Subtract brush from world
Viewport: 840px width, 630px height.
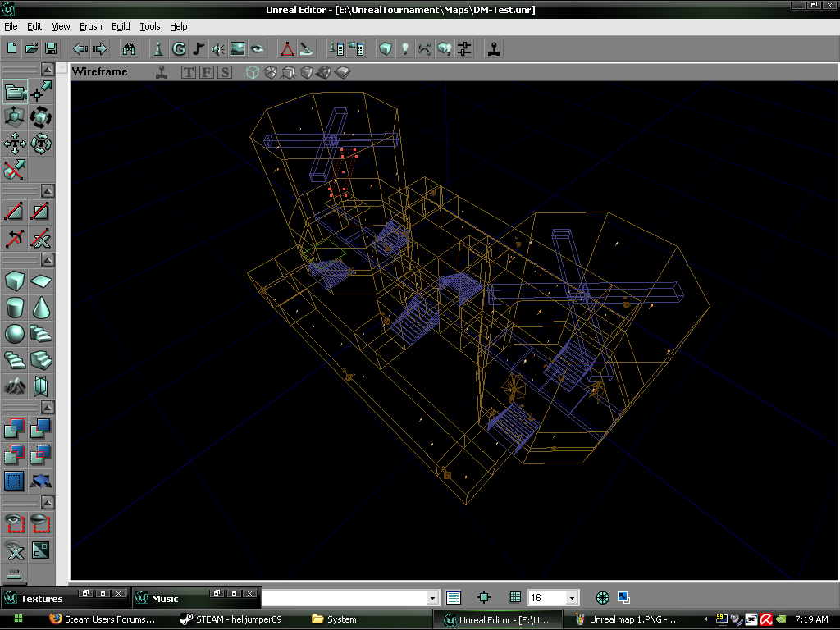click(x=41, y=428)
